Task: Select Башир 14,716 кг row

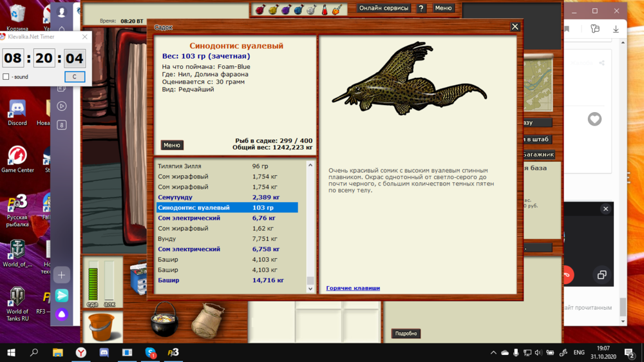Action: coord(227,280)
